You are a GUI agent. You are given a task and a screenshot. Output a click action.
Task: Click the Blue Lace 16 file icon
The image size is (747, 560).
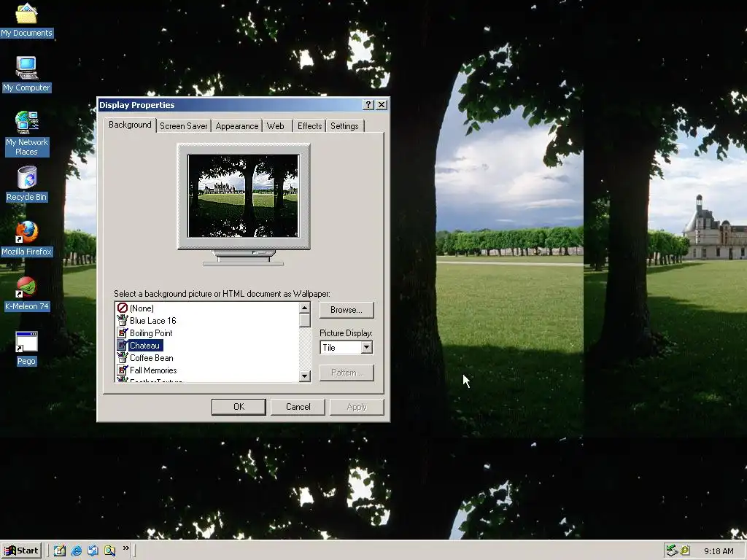[123, 321]
